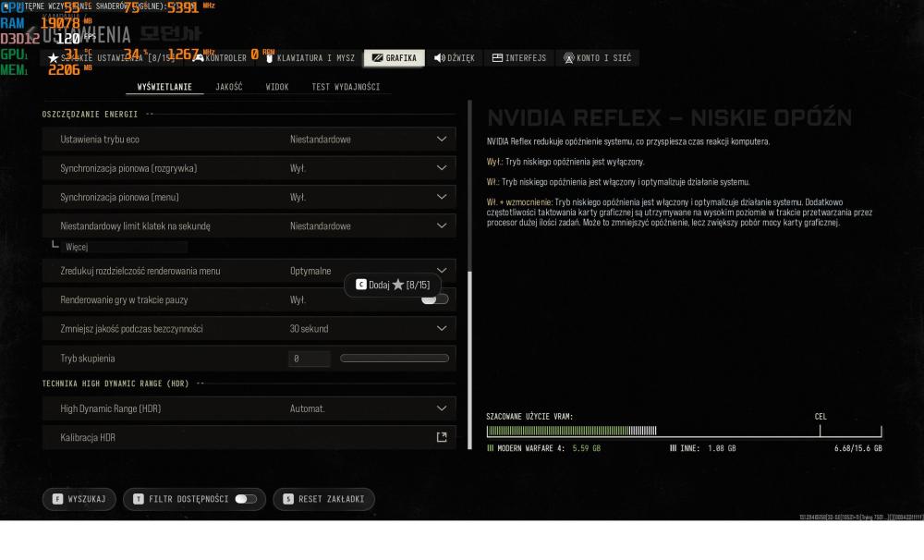The width and height of the screenshot is (924, 560).
Task: Expand Zmniejsz jakość podczas bezczynności dropdown
Action: point(249,329)
